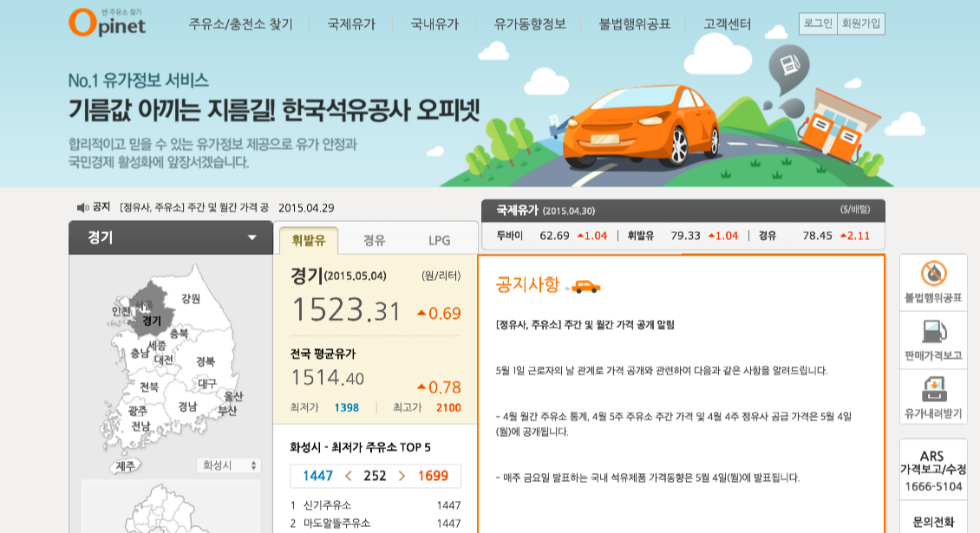Select 강원 on the map

click(x=191, y=299)
